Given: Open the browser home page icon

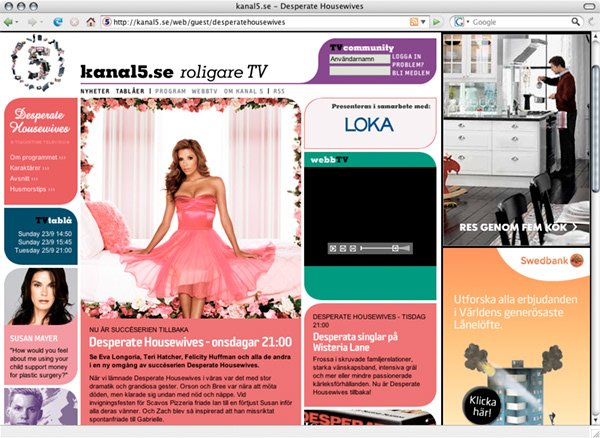Looking at the screenshot, I should click(91, 22).
